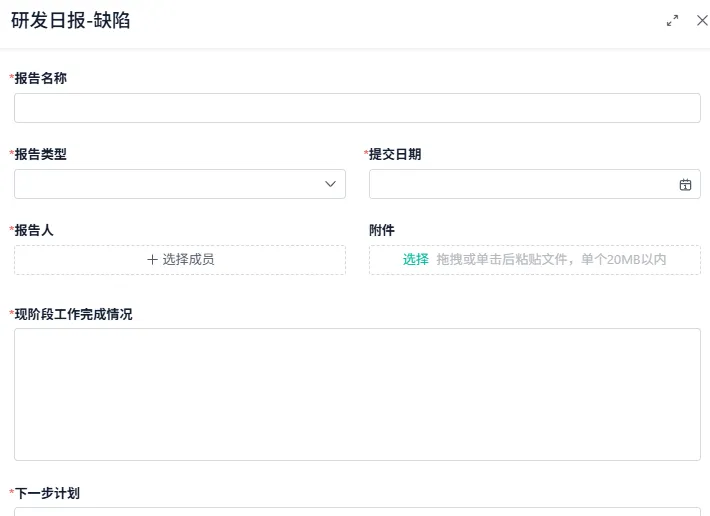Expand the 报告类型 dropdown arrow
Viewport: 710px width, 516px height.
330,184
